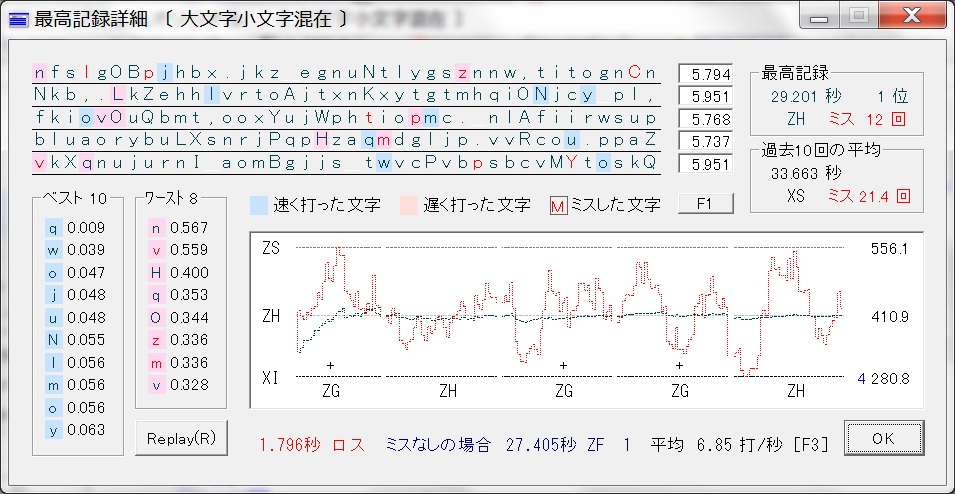Select the 'N' entry in Best 10 list
This screenshot has height=494, width=955.
(54, 340)
